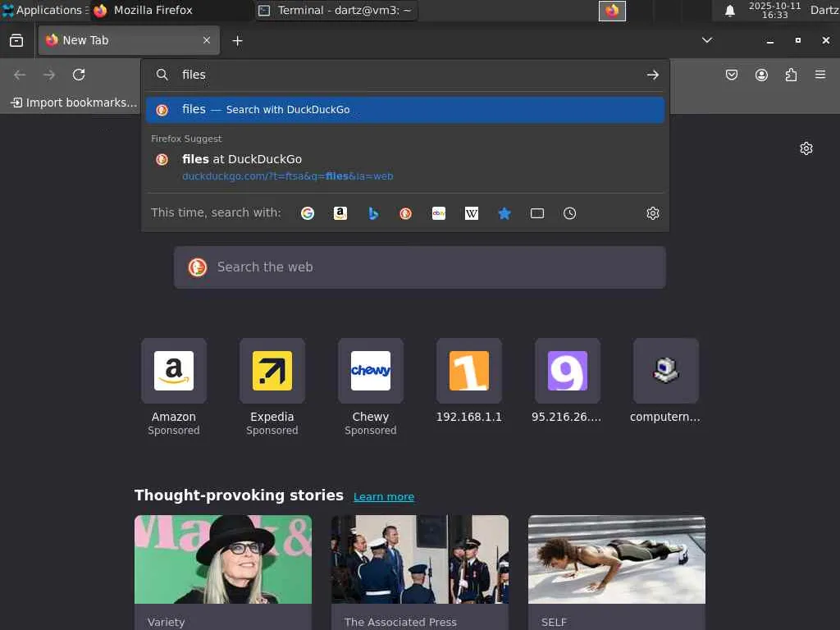Open Expedia sponsored shortcut

pos(272,387)
